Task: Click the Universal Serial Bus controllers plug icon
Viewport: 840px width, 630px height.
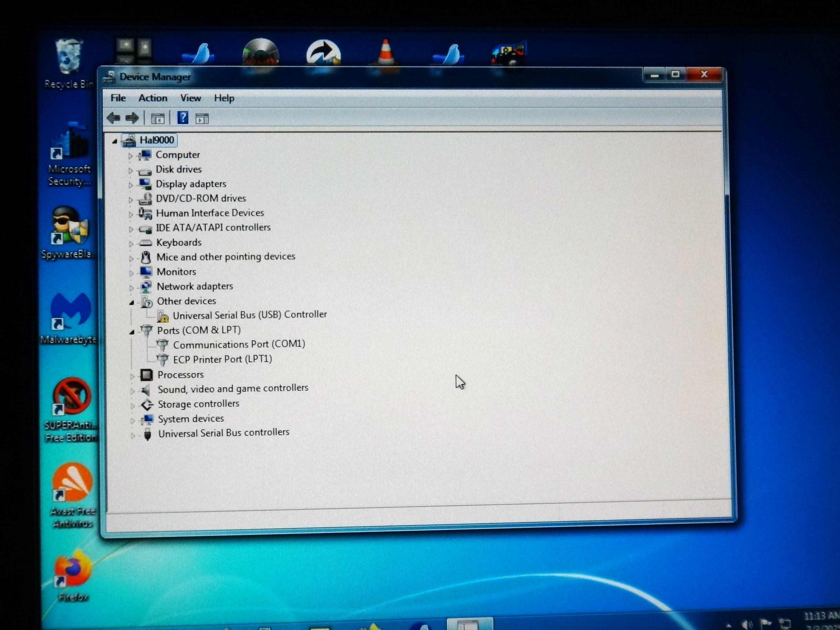Action: (x=148, y=434)
